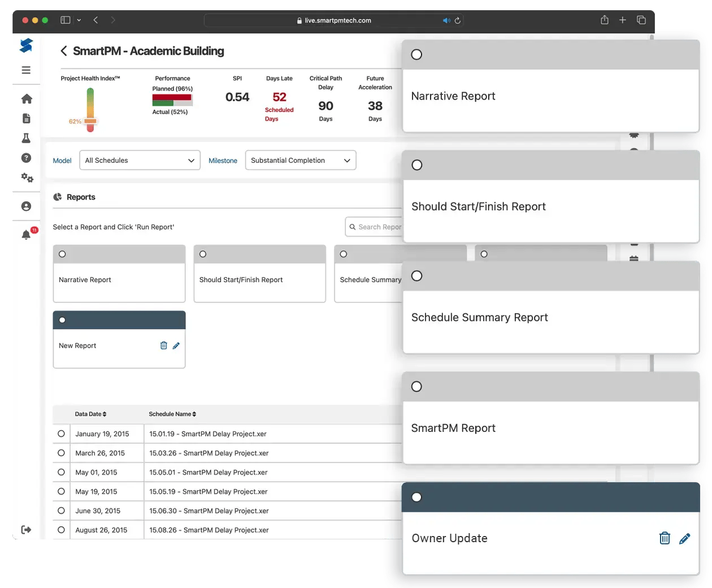Open the documents icon in sidebar
The image size is (712, 588).
click(x=26, y=118)
